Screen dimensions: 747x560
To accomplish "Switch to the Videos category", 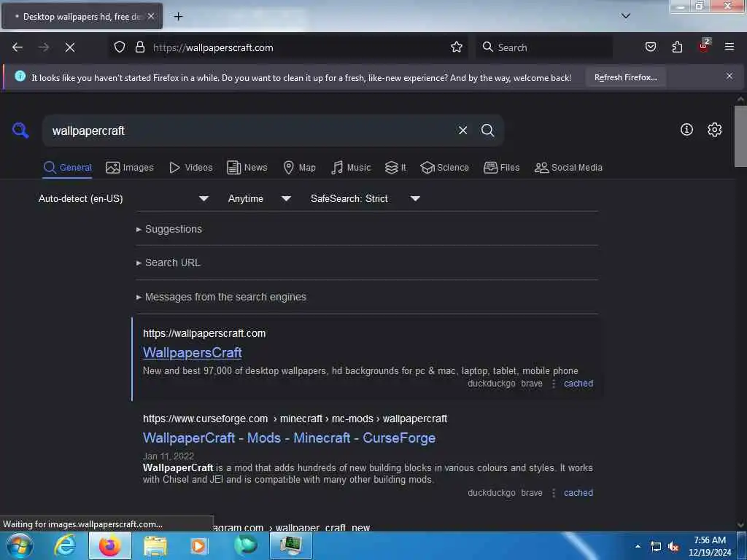I will (x=190, y=168).
